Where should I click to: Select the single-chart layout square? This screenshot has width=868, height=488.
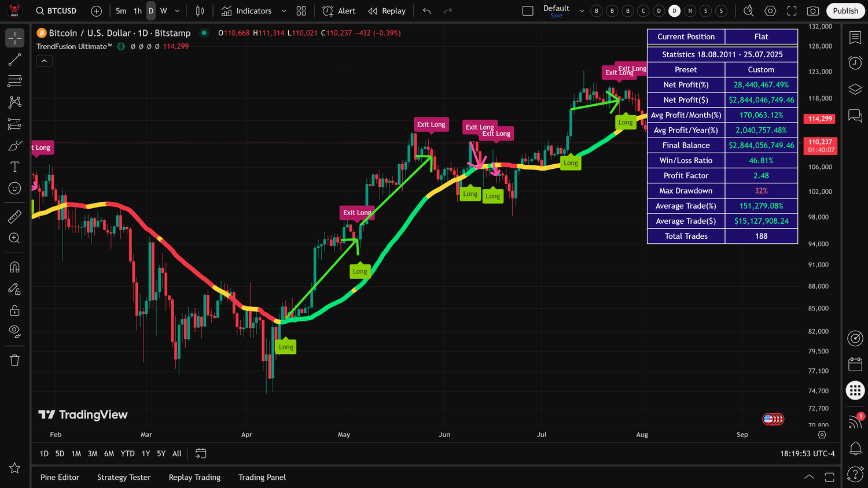tap(528, 11)
